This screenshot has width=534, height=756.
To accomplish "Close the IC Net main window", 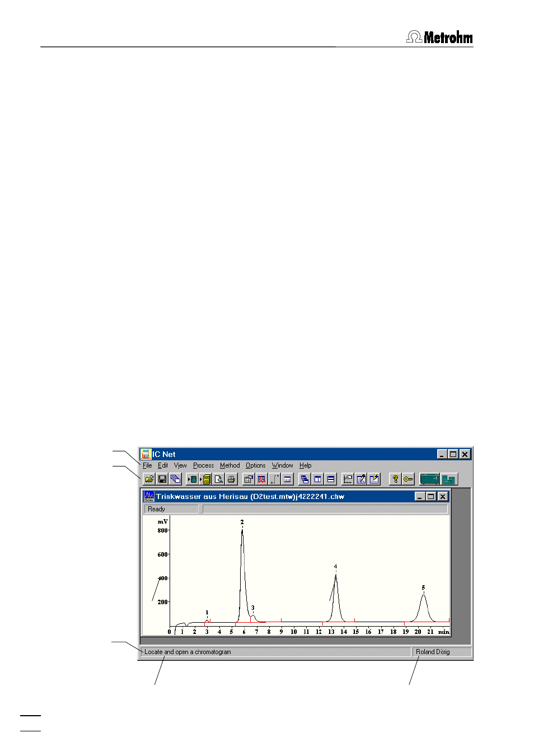I will (x=465, y=454).
